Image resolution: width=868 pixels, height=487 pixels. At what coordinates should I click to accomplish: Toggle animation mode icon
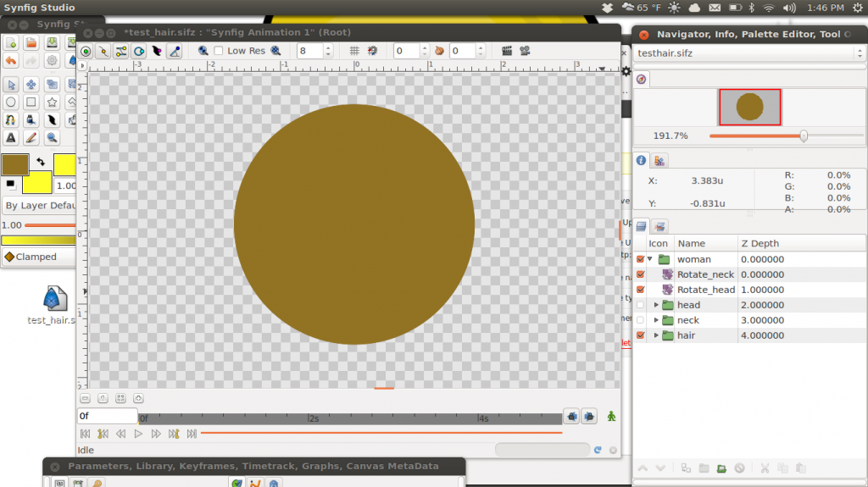pos(611,416)
